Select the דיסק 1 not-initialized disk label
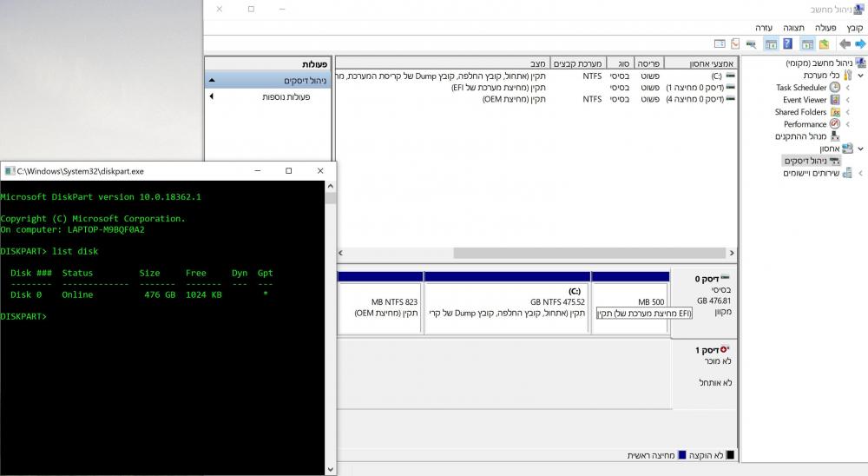Screen dimensions: 868x476 pyautogui.click(x=704, y=374)
